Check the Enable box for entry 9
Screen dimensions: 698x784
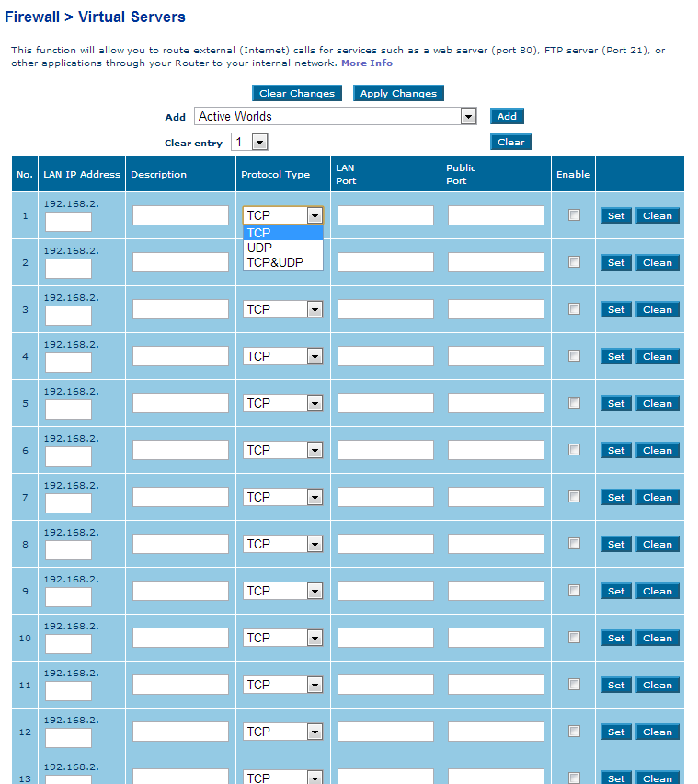pyautogui.click(x=574, y=591)
